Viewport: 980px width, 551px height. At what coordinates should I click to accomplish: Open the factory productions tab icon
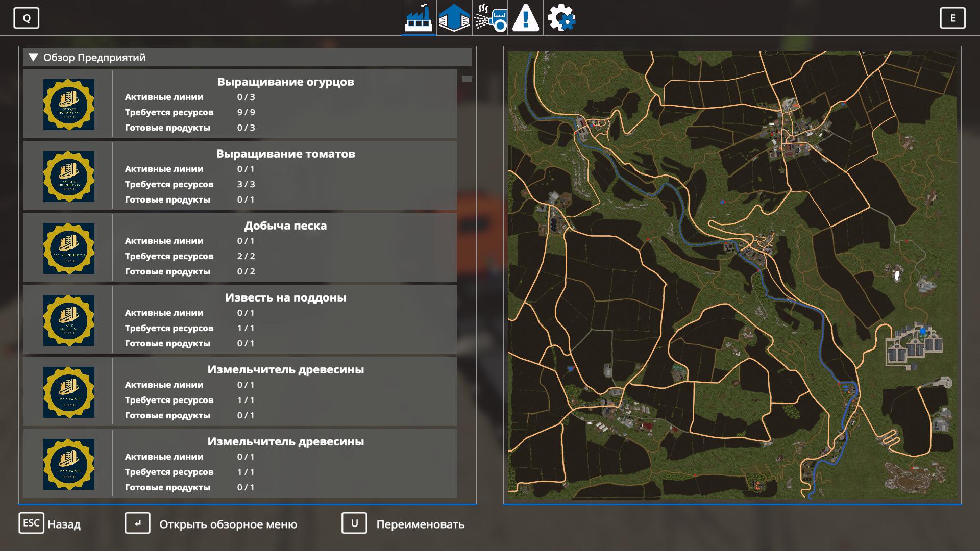click(x=419, y=18)
